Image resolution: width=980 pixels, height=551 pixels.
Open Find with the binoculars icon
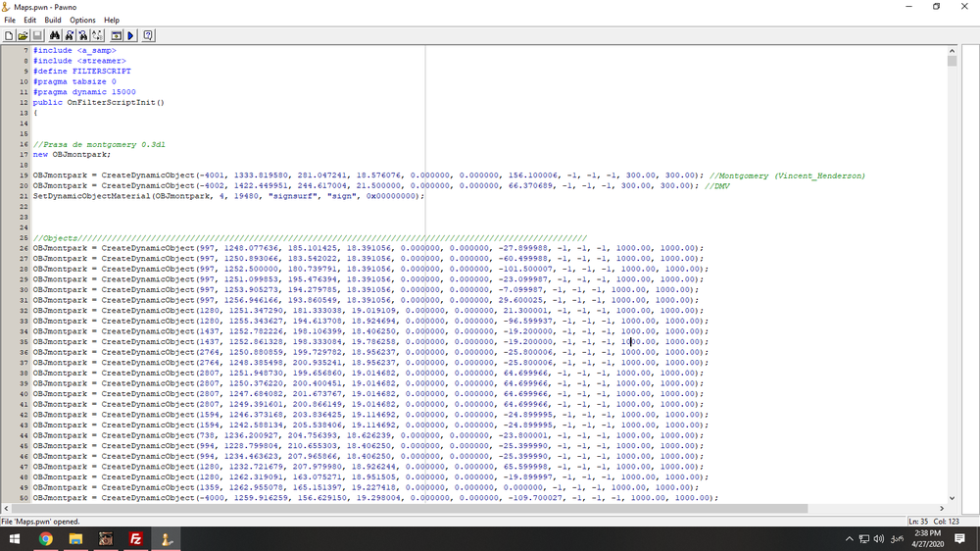(54, 35)
